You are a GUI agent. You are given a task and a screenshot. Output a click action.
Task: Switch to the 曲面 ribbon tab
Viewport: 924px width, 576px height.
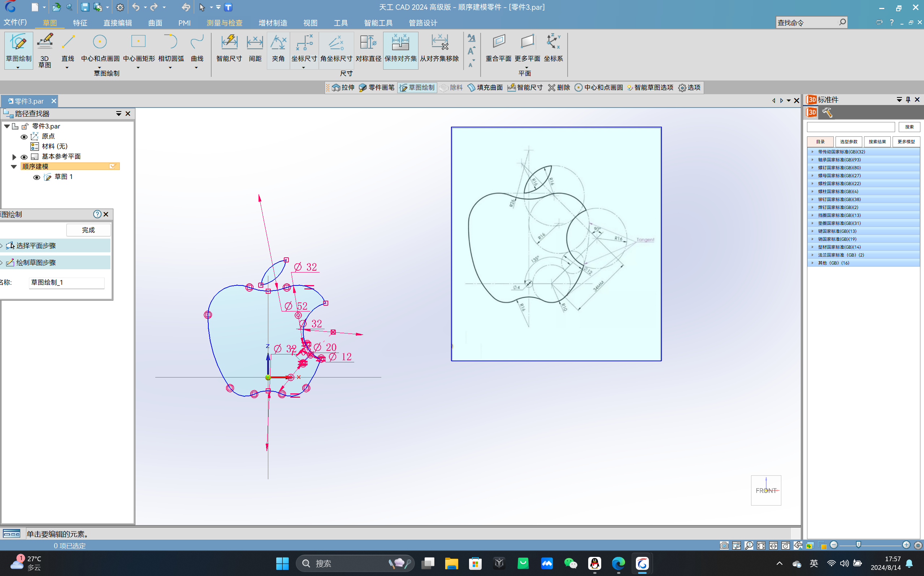pos(155,23)
